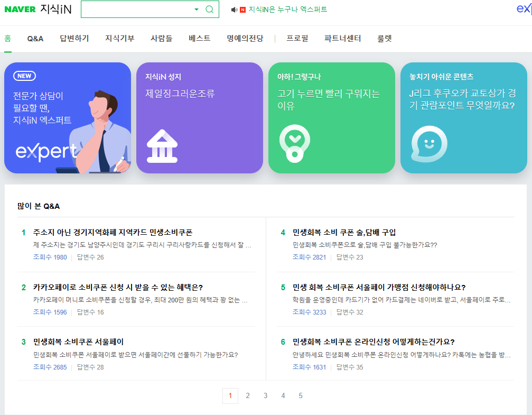Viewport: 532px width, 415px height.
Task: Open question 카카오페이로 소비쿠폰 신청 시 혜택
Action: click(x=118, y=287)
